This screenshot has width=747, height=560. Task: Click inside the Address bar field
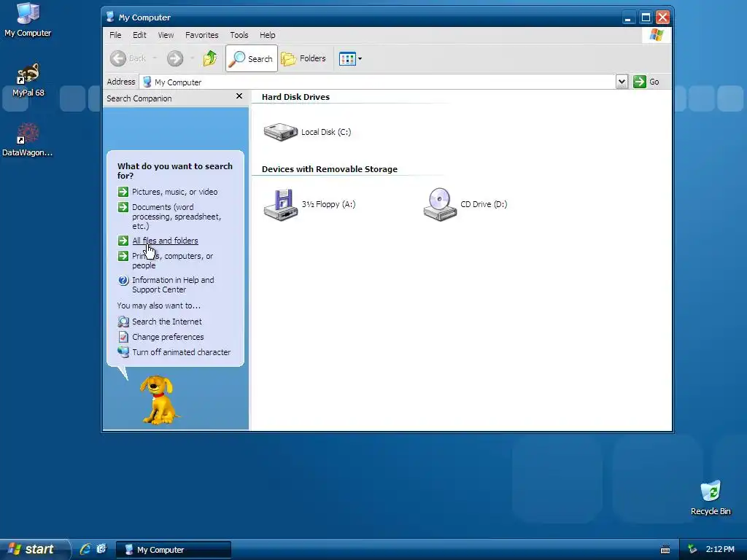(377, 82)
